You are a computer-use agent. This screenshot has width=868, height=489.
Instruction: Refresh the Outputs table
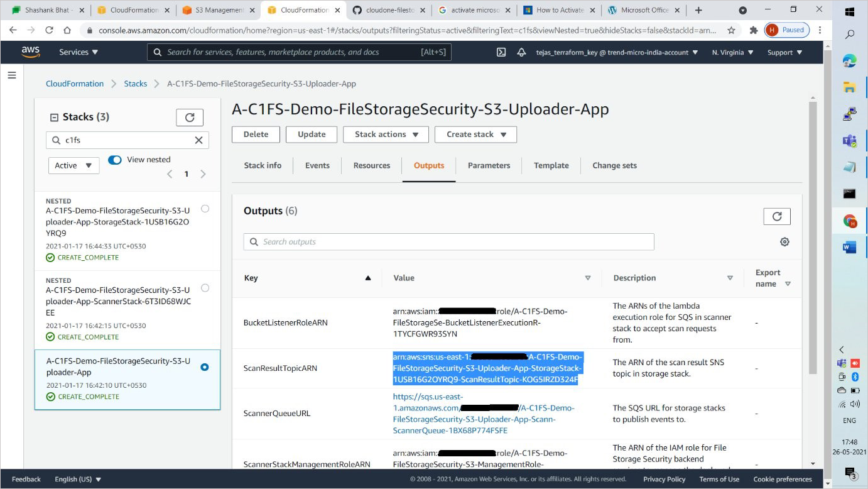[x=777, y=216]
